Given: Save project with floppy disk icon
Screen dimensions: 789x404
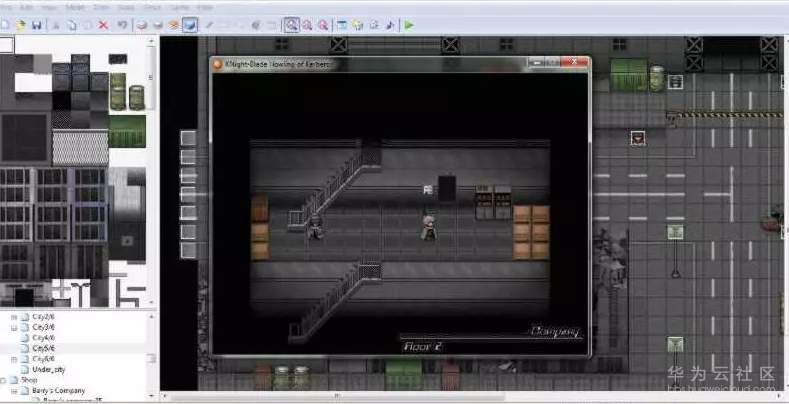Looking at the screenshot, I should point(37,25).
